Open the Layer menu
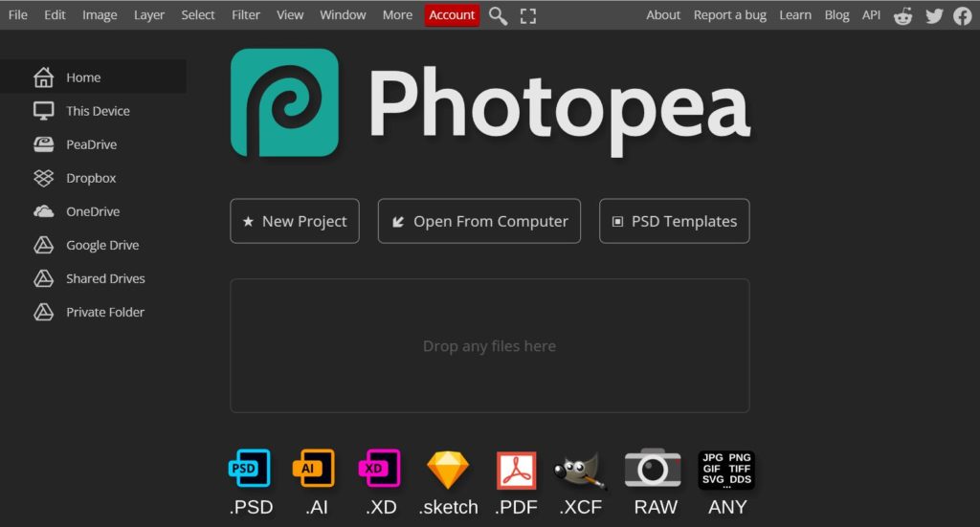 click(148, 15)
